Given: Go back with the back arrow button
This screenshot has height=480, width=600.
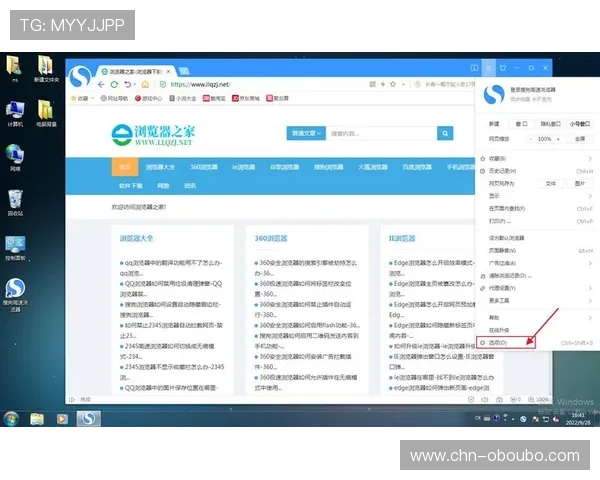Looking at the screenshot, I should [x=101, y=85].
